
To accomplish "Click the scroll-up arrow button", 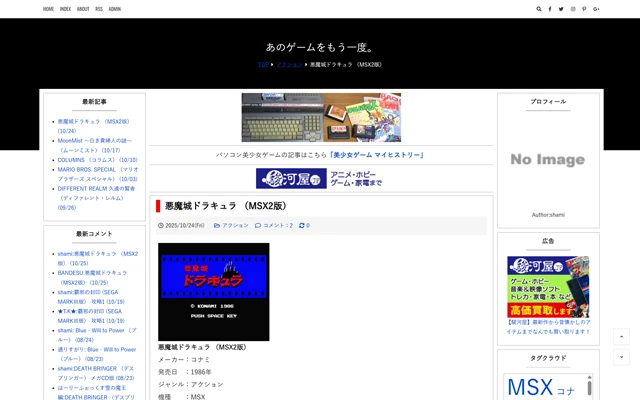I will [x=621, y=337].
